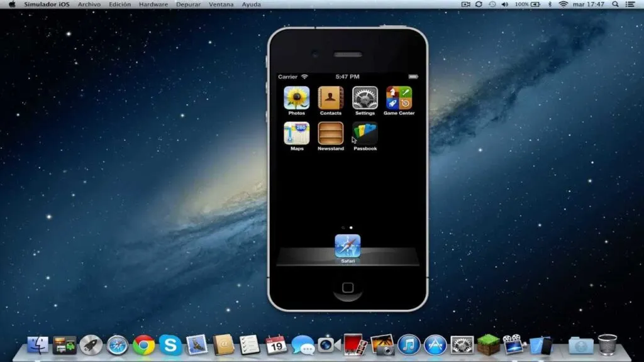Tap the iPhone simulator home button

pyautogui.click(x=348, y=288)
